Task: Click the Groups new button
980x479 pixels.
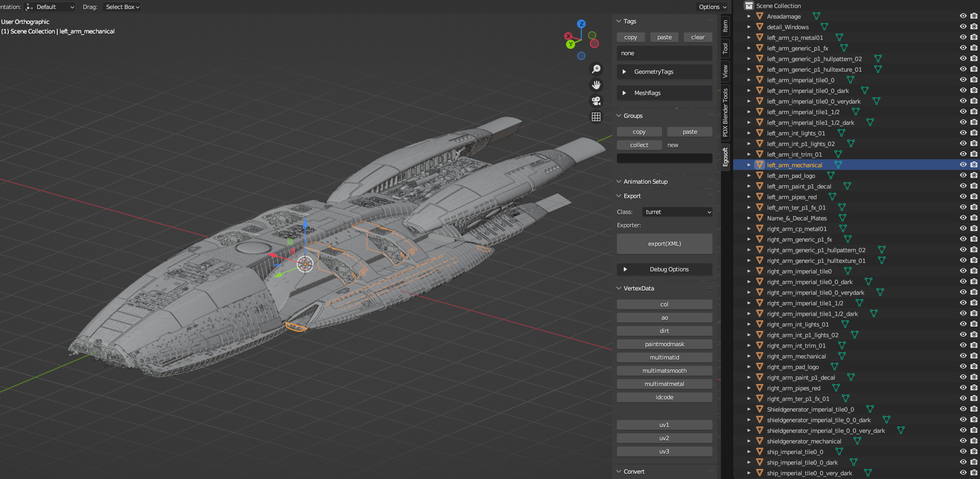Action: (x=673, y=145)
